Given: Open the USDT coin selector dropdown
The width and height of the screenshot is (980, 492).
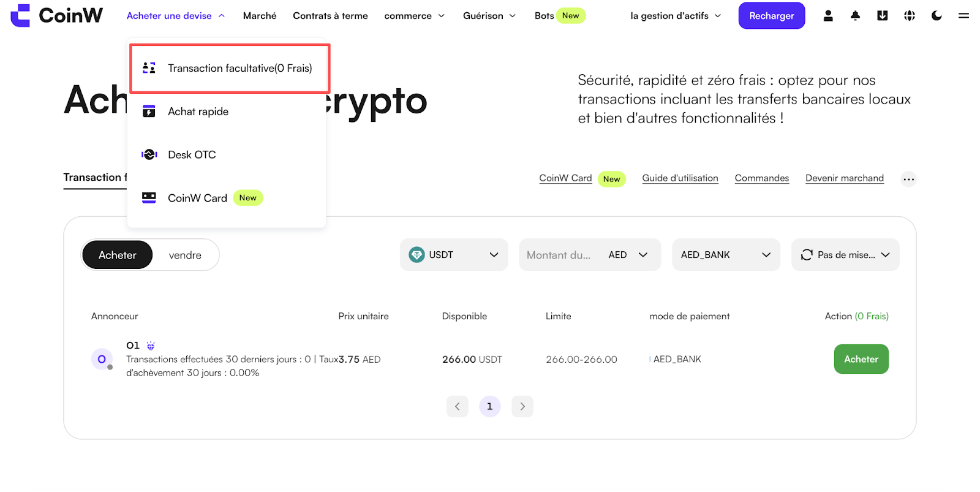Looking at the screenshot, I should tap(454, 255).
